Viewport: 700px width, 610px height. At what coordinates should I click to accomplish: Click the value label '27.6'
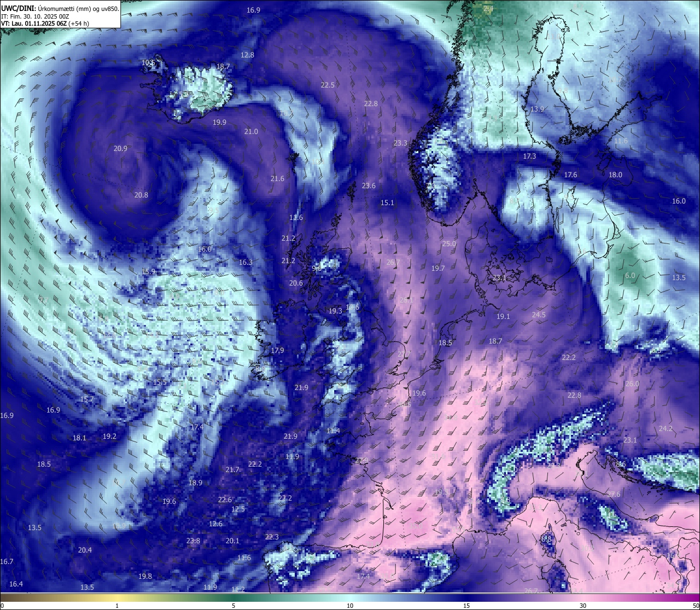(614, 495)
